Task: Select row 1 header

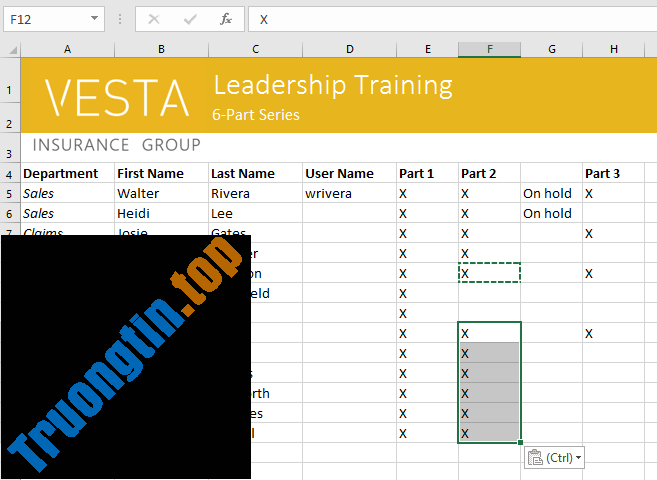Action: [x=9, y=80]
